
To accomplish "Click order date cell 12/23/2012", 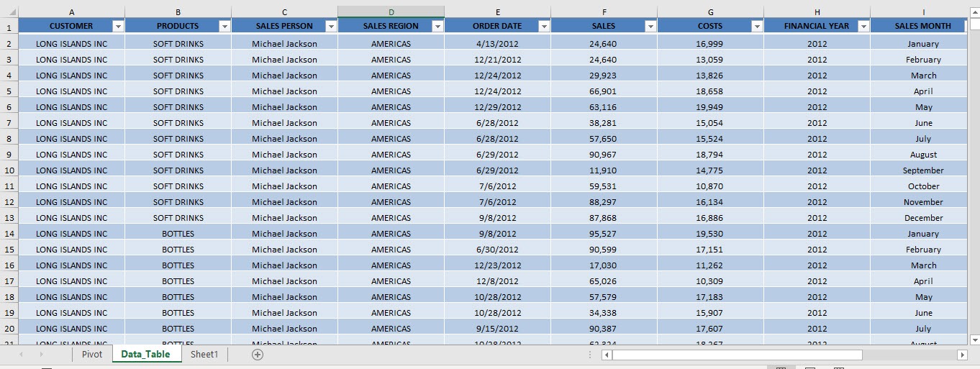I will [498, 265].
